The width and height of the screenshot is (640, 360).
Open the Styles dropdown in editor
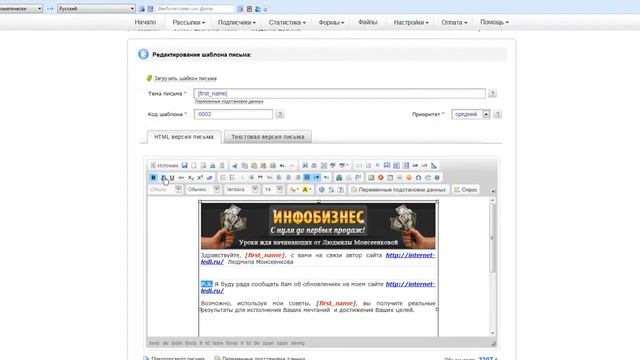click(165, 189)
